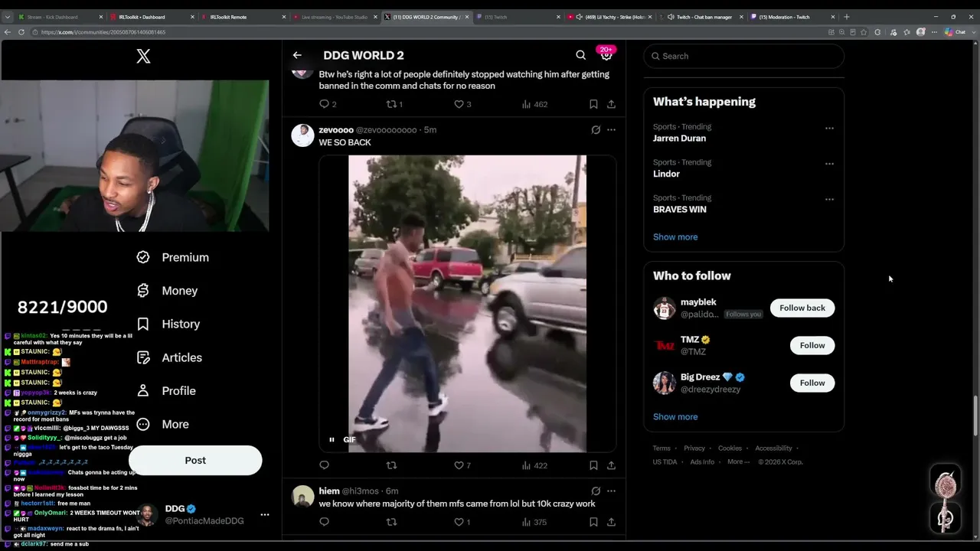
Task: Open Premium in the sidebar
Action: coord(172,257)
